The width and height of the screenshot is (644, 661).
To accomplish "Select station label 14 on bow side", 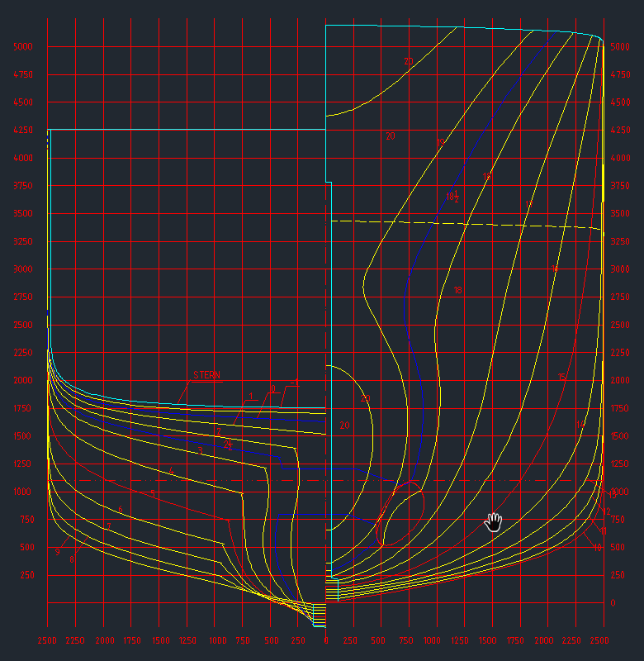I will (x=580, y=425).
